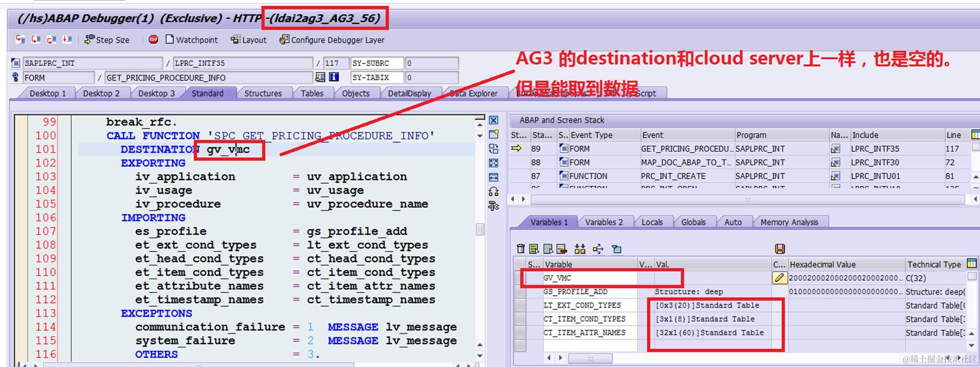Click the Swap Tool icon
Image resolution: width=980 pixels, height=367 pixels.
coord(494,191)
